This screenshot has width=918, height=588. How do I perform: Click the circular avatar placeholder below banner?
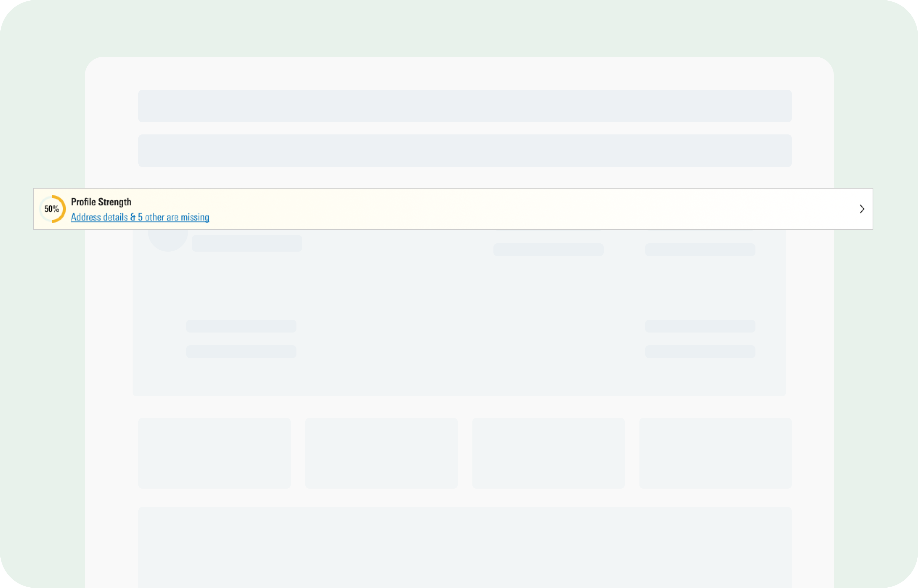(168, 240)
